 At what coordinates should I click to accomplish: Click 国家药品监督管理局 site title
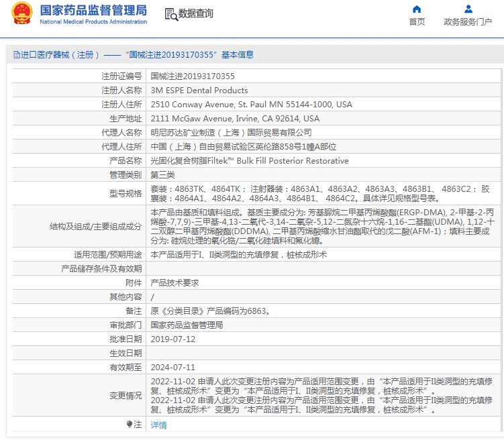click(x=93, y=10)
